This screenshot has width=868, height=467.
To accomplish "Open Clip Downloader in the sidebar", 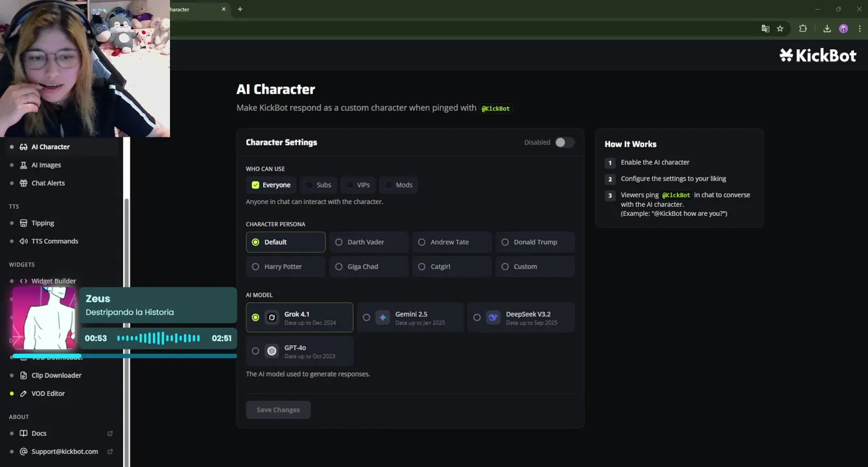I will pos(56,376).
